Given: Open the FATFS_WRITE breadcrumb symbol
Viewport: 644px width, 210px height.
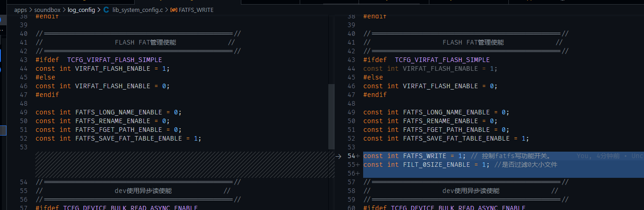Looking at the screenshot, I should 196,10.
